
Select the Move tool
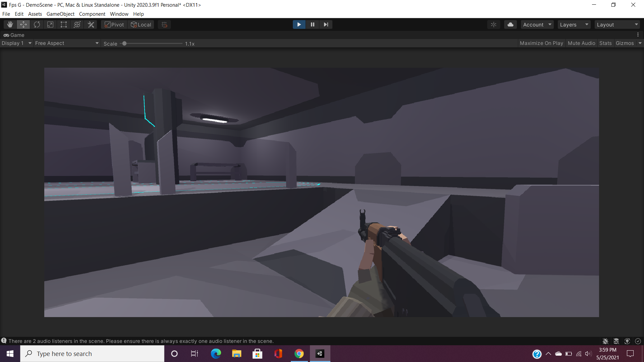click(23, 24)
